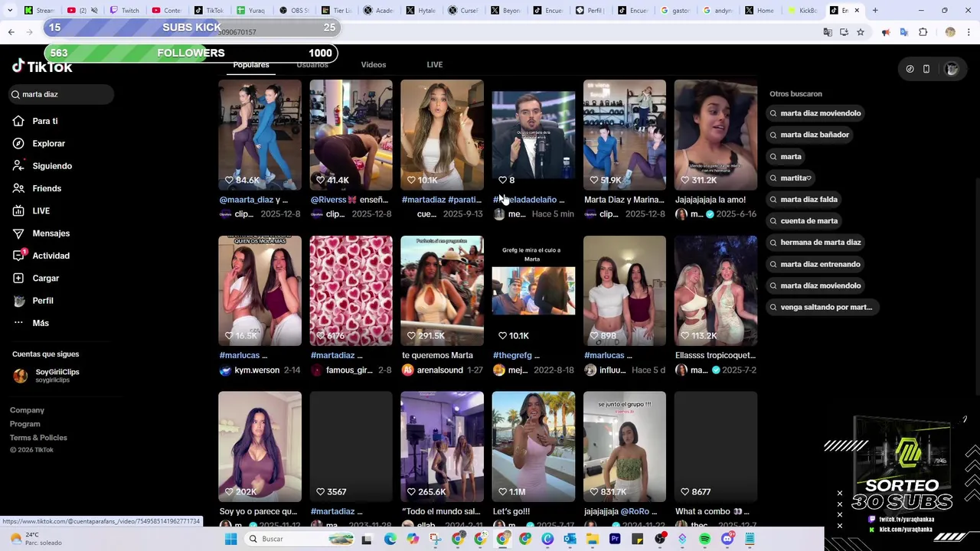Switch to the Usuarios results tab
The height and width of the screenshot is (551, 980).
tap(312, 65)
